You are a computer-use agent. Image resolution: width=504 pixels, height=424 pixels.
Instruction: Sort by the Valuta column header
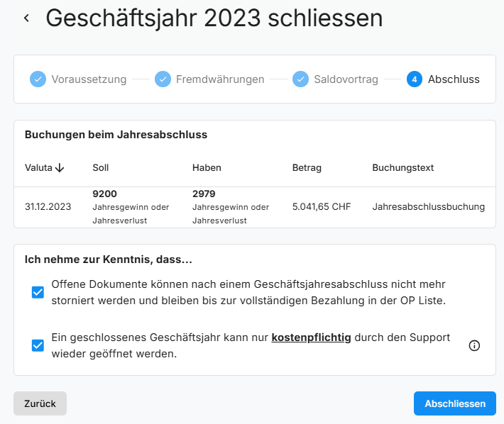click(x=38, y=168)
